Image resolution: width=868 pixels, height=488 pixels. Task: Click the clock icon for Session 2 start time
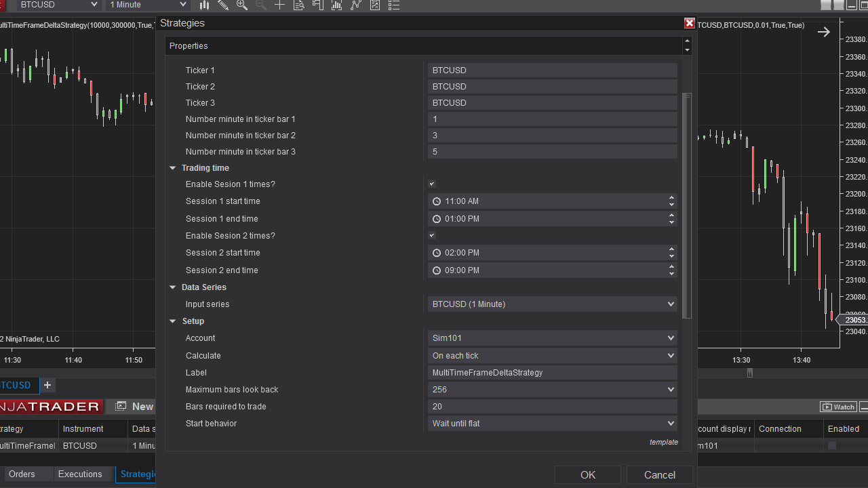437,253
